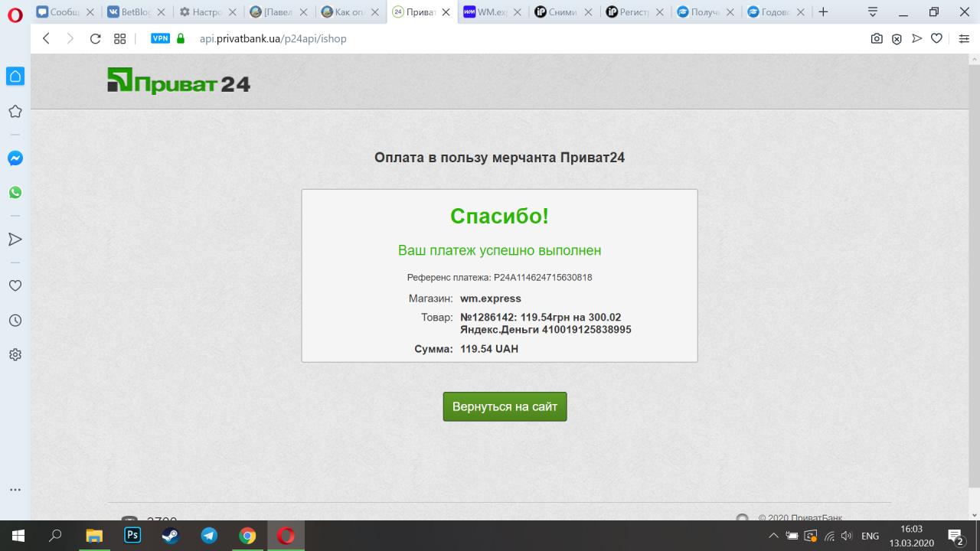Open Google Chrome from taskbar
The width and height of the screenshot is (980, 551).
pyautogui.click(x=247, y=536)
